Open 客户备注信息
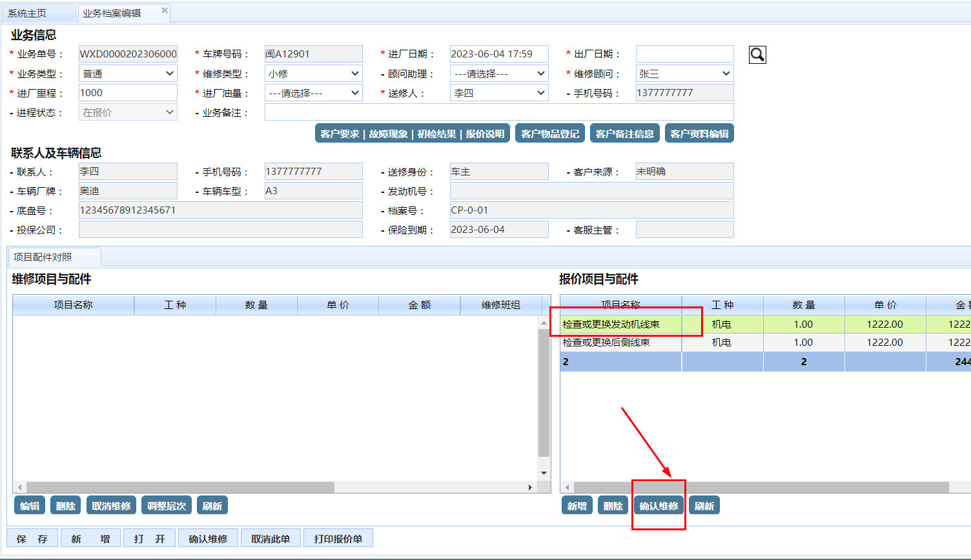Viewport: 971px width, 560px height. click(x=625, y=134)
